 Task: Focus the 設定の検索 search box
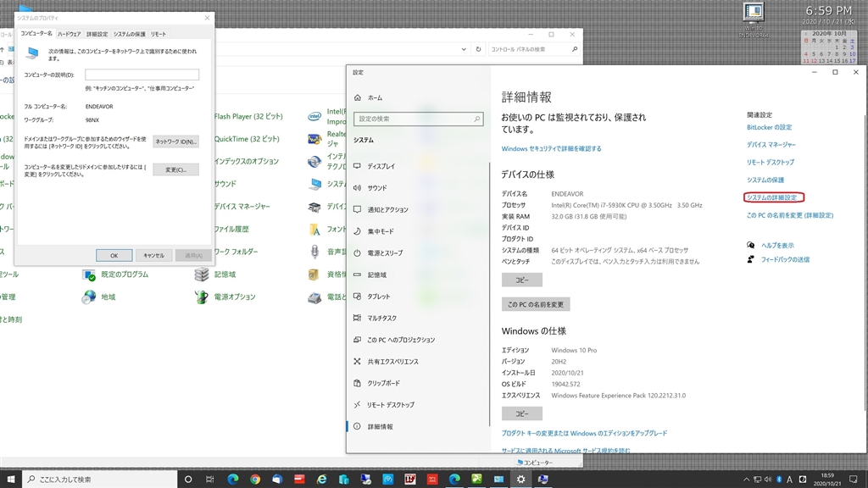tap(418, 119)
